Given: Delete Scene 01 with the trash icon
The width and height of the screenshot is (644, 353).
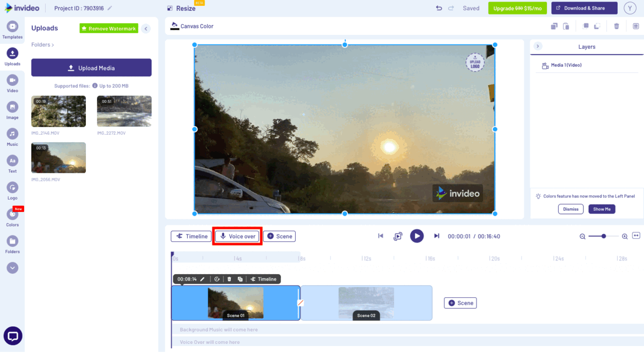Looking at the screenshot, I should 229,279.
